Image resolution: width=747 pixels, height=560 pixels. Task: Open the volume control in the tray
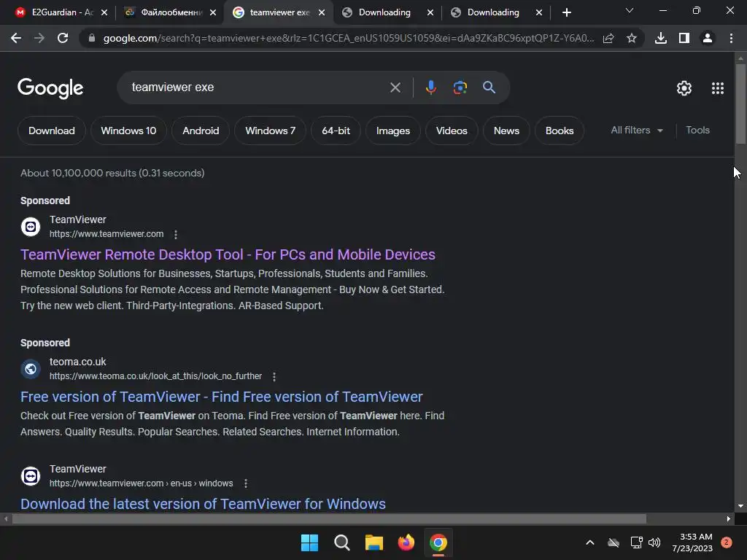pos(654,542)
